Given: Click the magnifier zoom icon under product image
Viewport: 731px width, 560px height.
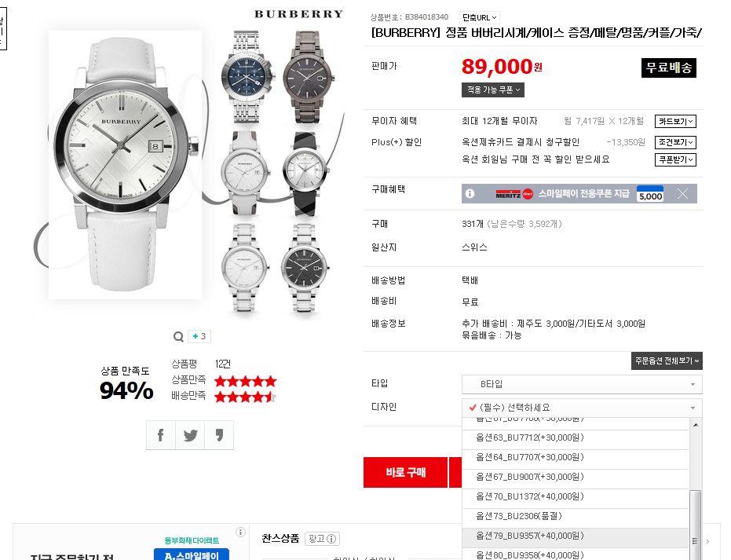Looking at the screenshot, I should tap(178, 336).
